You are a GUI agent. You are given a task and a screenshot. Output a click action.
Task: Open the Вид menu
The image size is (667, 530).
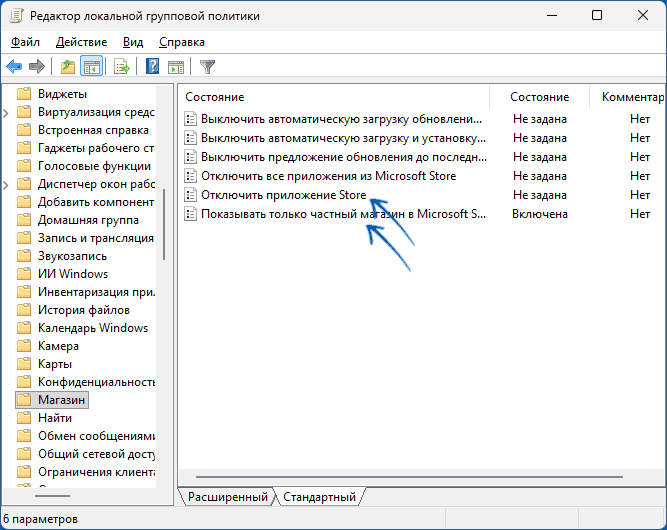pos(133,42)
